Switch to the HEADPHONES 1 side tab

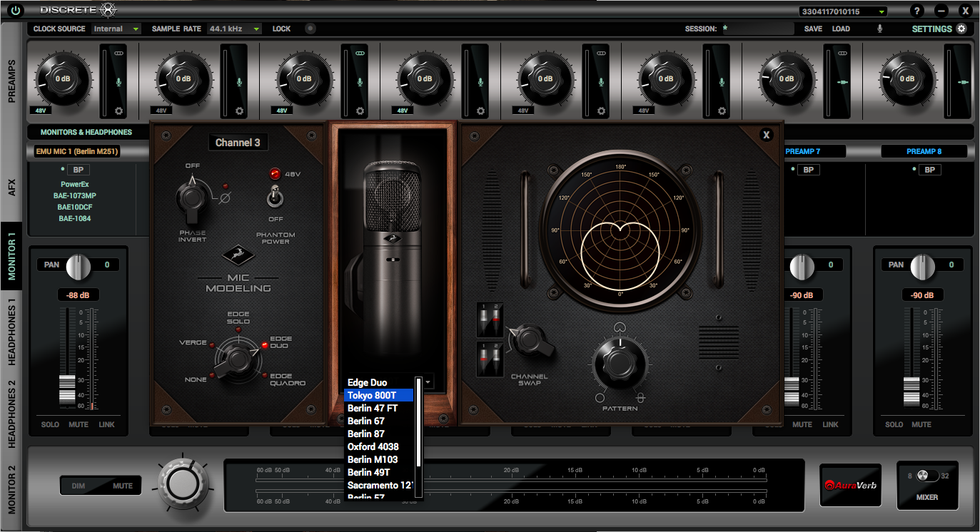tap(11, 332)
